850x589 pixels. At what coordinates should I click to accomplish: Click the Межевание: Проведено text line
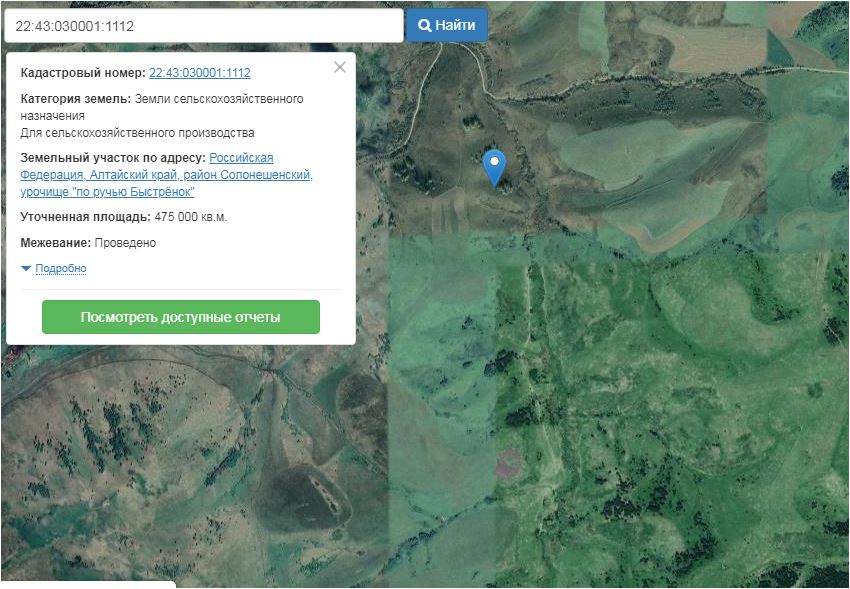pos(88,243)
